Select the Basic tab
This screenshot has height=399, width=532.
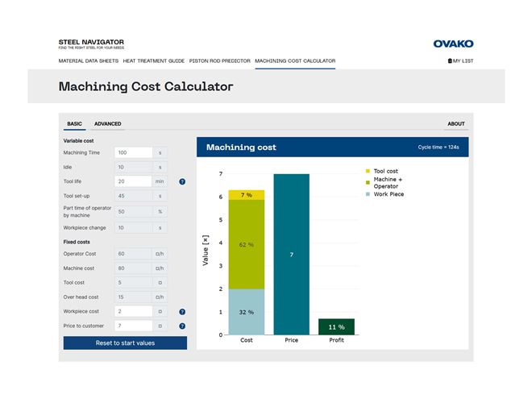[x=74, y=124]
